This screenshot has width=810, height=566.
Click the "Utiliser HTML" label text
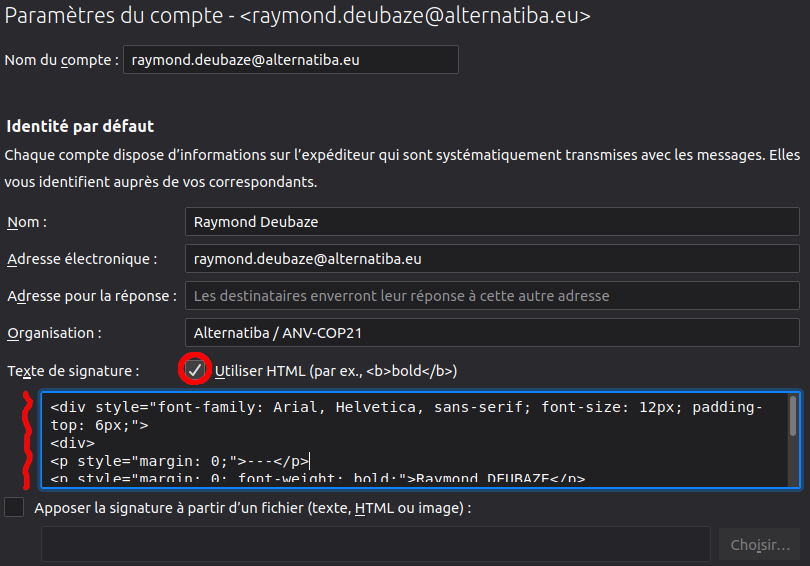click(336, 371)
